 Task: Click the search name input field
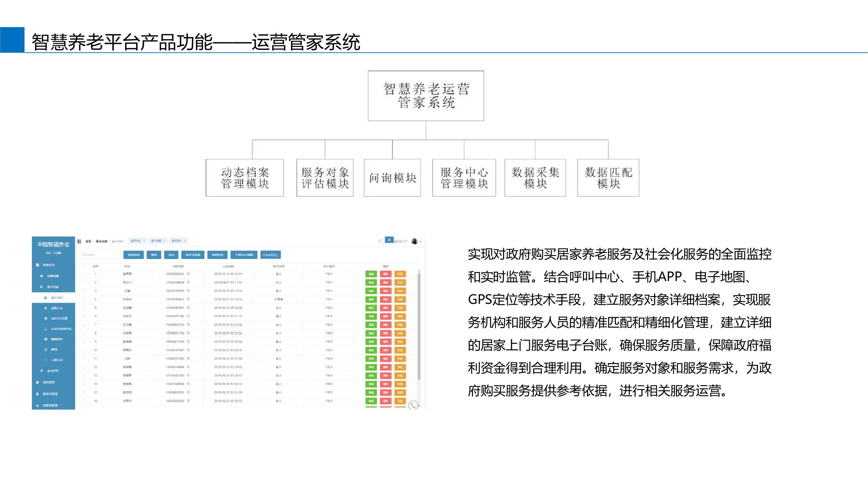tap(100, 255)
